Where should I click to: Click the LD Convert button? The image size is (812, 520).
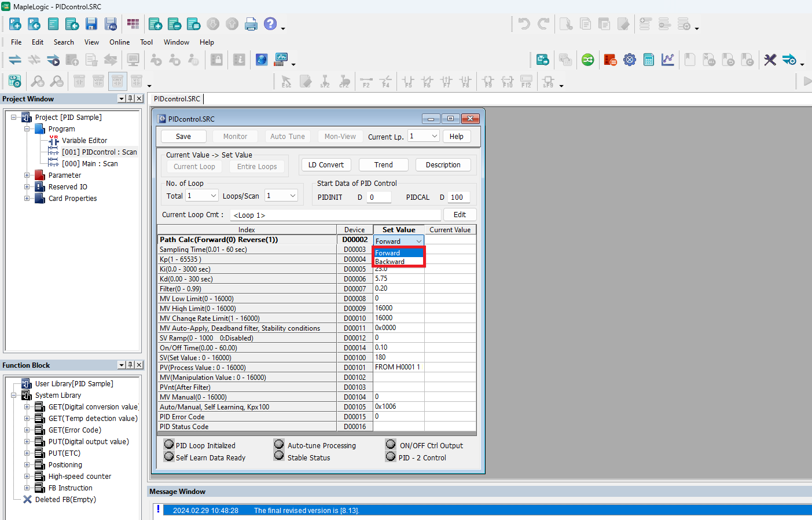pos(326,165)
